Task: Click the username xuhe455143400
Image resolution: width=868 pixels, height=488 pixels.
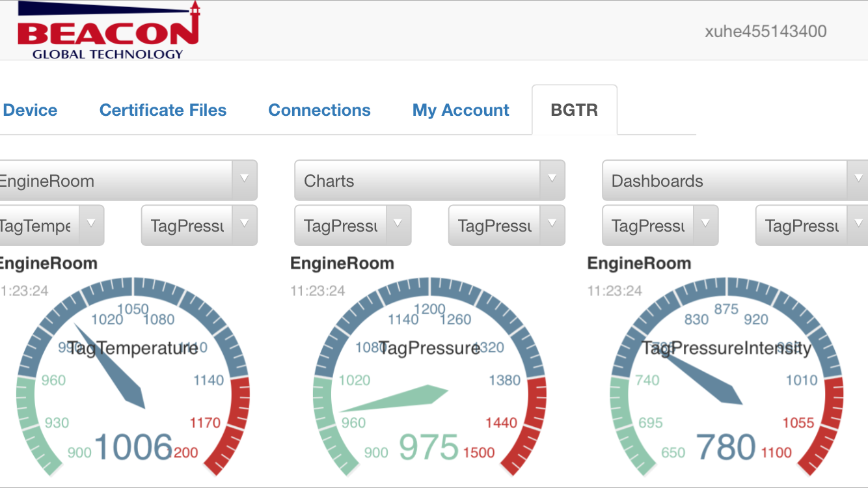Action: 766,31
